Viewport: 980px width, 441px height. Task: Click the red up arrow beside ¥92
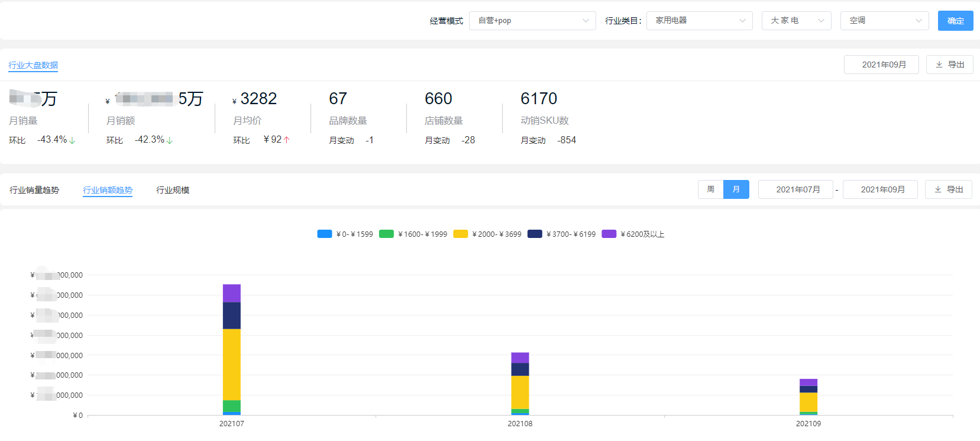(287, 140)
